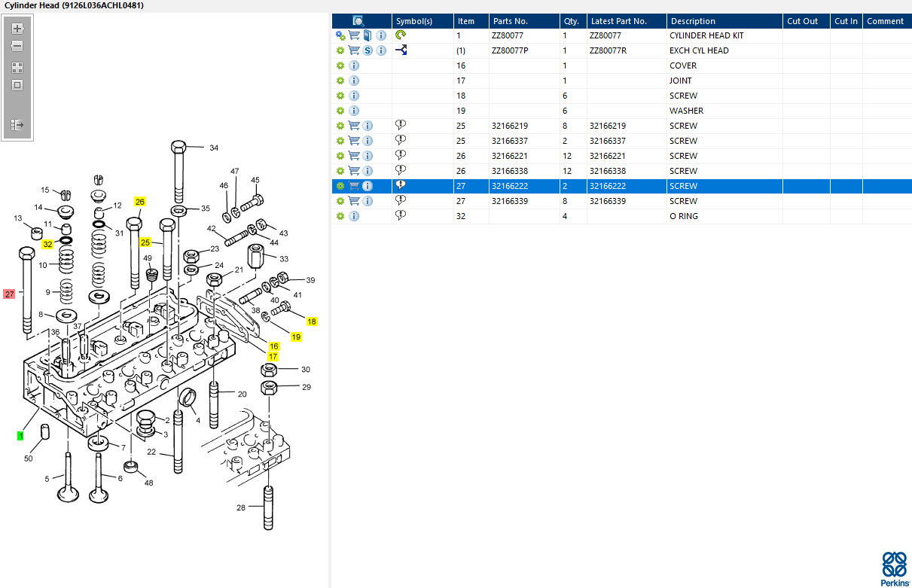The width and height of the screenshot is (912, 588).
Task: Click green rotate symbol on item 1
Action: 401,35
